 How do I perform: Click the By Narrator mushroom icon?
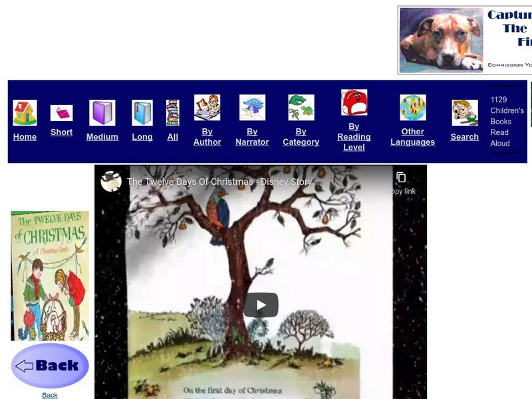pyautogui.click(x=252, y=106)
